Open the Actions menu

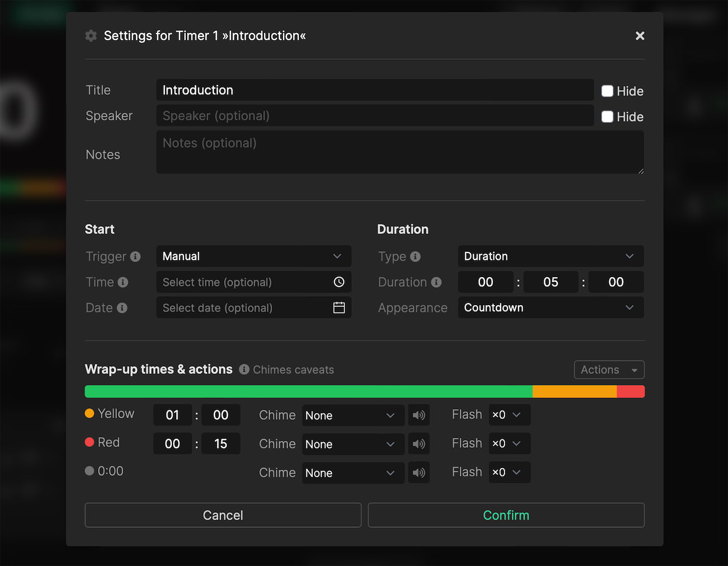point(609,369)
